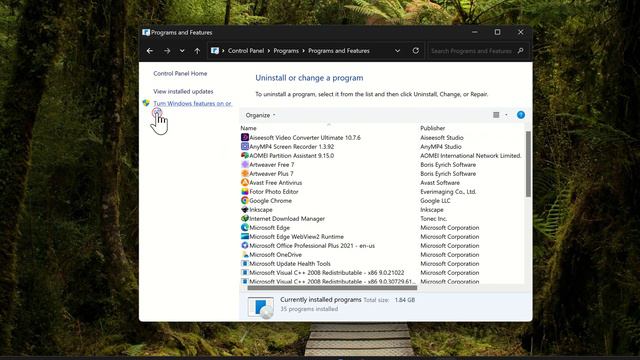Sort by the Publisher column header

pyautogui.click(x=433, y=128)
